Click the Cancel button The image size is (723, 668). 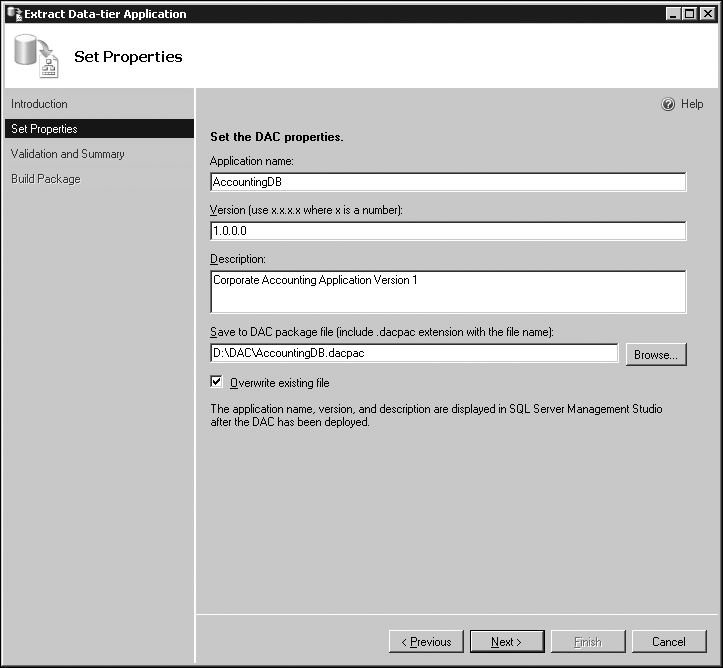click(x=669, y=642)
